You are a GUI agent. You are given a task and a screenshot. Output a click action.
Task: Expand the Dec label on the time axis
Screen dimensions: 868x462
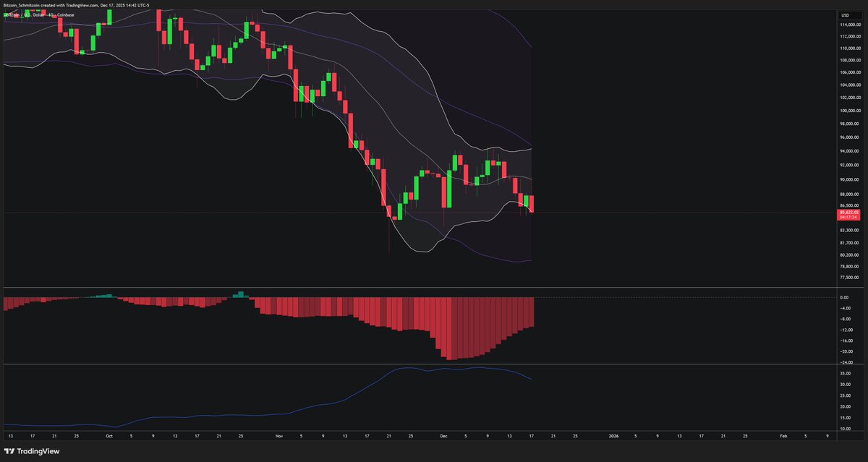click(x=444, y=437)
